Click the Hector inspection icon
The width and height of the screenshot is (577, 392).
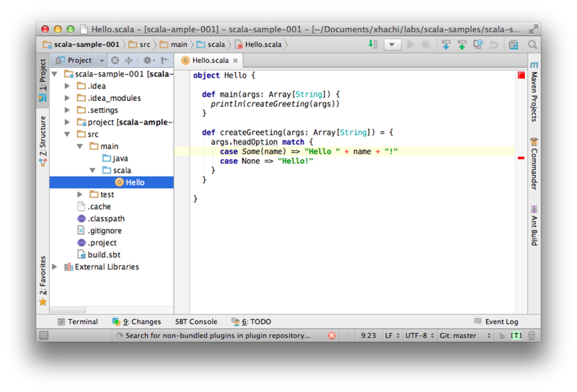point(532,336)
